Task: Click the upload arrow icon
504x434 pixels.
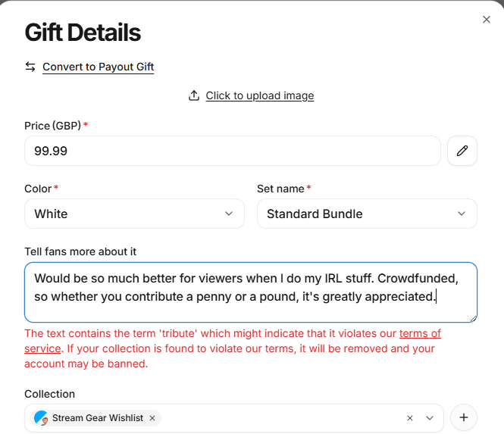Action: coord(194,95)
